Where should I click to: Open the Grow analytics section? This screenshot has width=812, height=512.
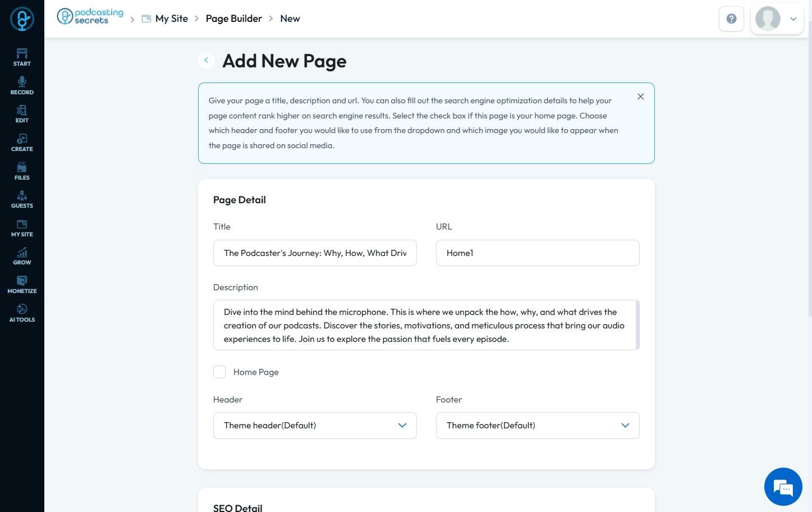22,256
